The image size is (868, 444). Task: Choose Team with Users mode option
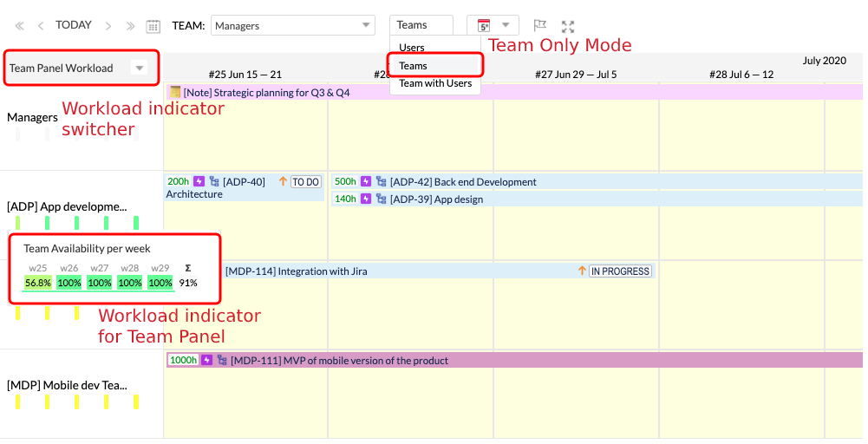(x=435, y=83)
